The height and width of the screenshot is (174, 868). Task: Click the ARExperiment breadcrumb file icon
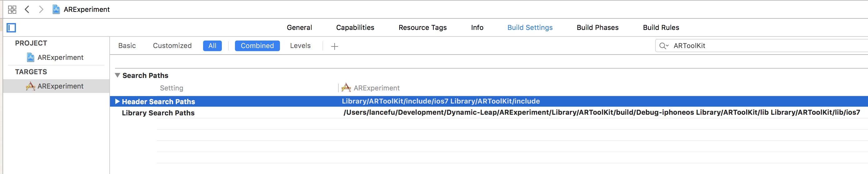pyautogui.click(x=56, y=9)
